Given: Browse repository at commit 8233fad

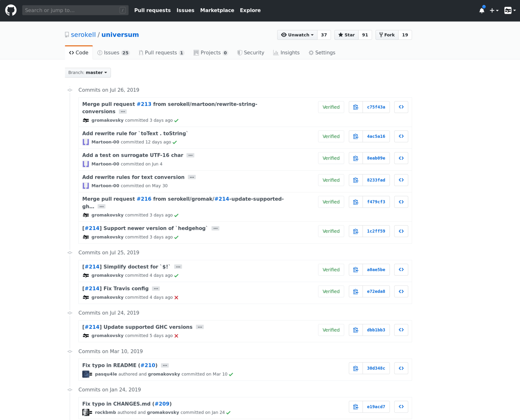Looking at the screenshot, I should coord(401,180).
